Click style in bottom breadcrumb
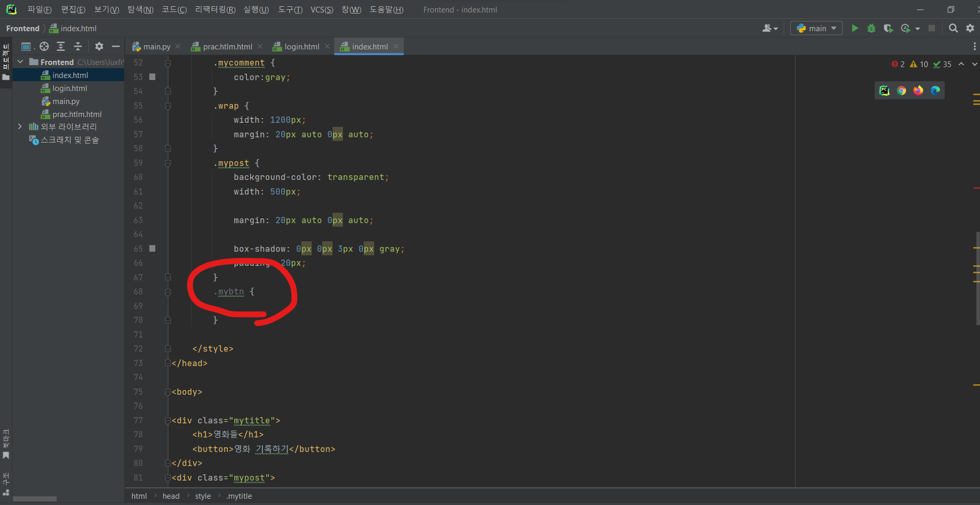Viewport: 980px width, 505px height. pos(203,496)
